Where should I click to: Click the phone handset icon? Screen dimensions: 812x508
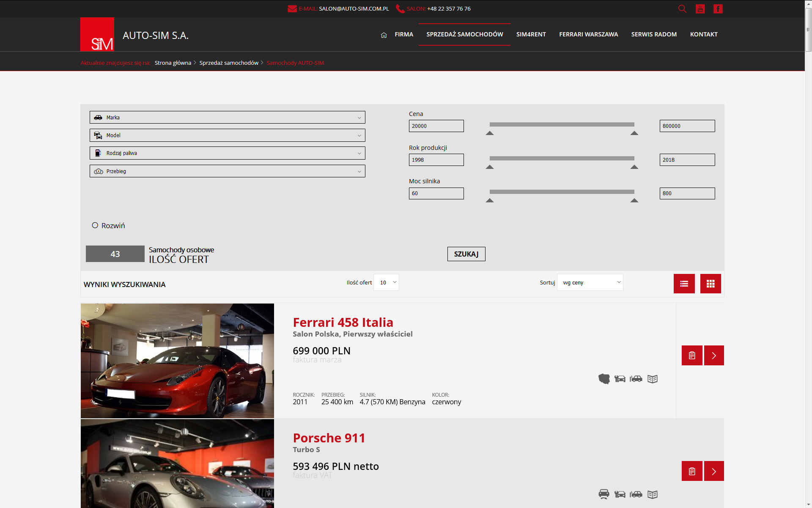400,9
